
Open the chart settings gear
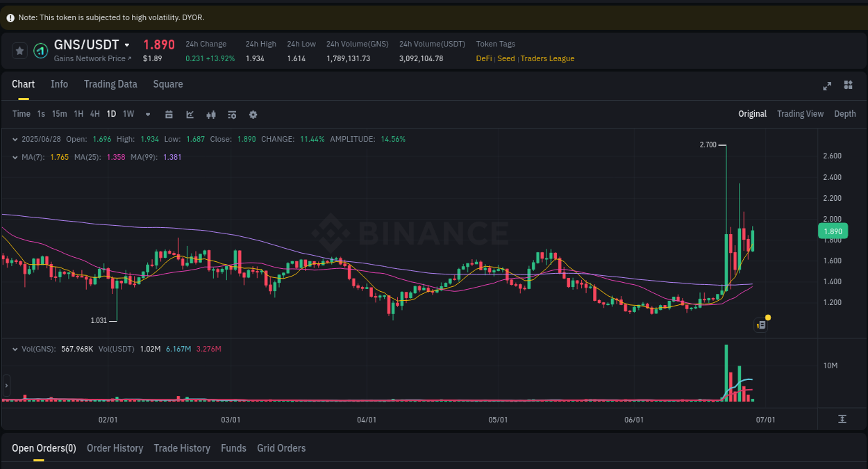click(x=253, y=114)
